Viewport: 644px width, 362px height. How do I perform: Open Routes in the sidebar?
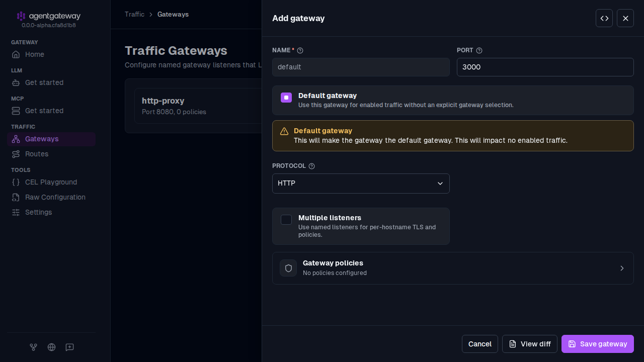click(x=51, y=154)
